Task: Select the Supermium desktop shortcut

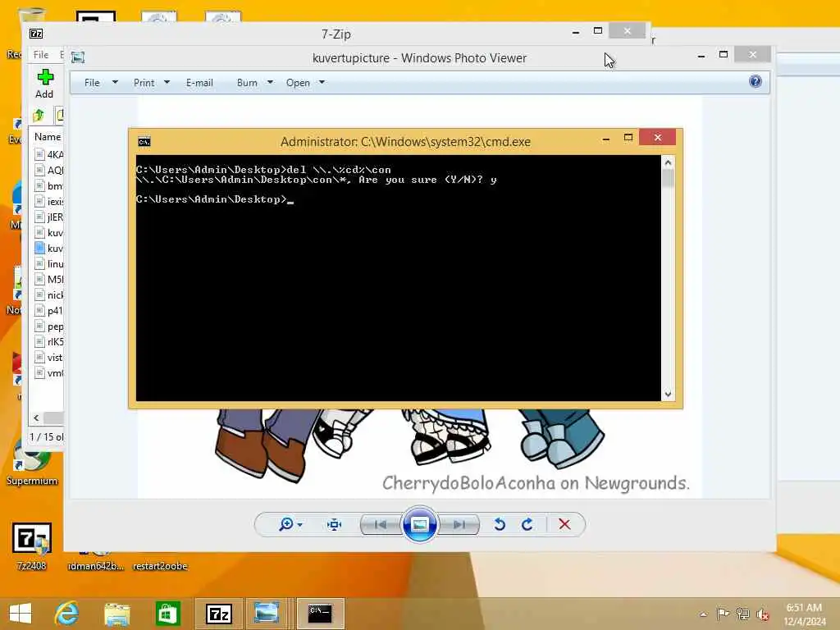Action: click(x=32, y=463)
